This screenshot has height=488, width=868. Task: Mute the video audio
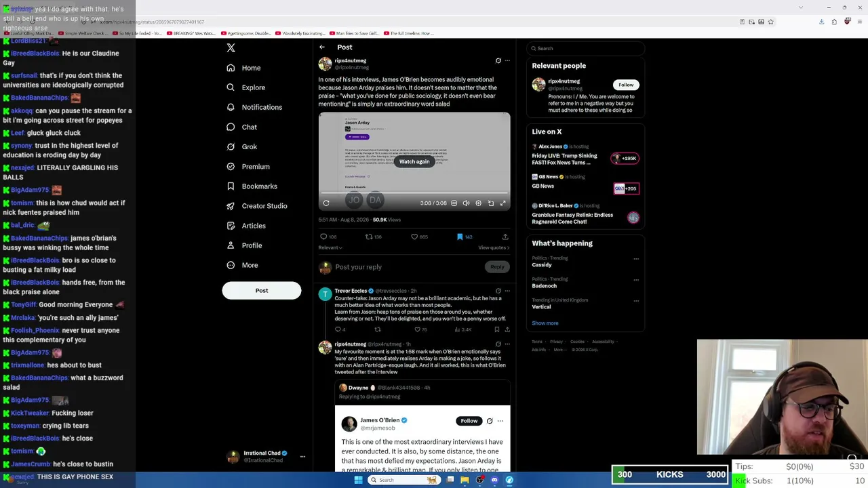click(466, 203)
